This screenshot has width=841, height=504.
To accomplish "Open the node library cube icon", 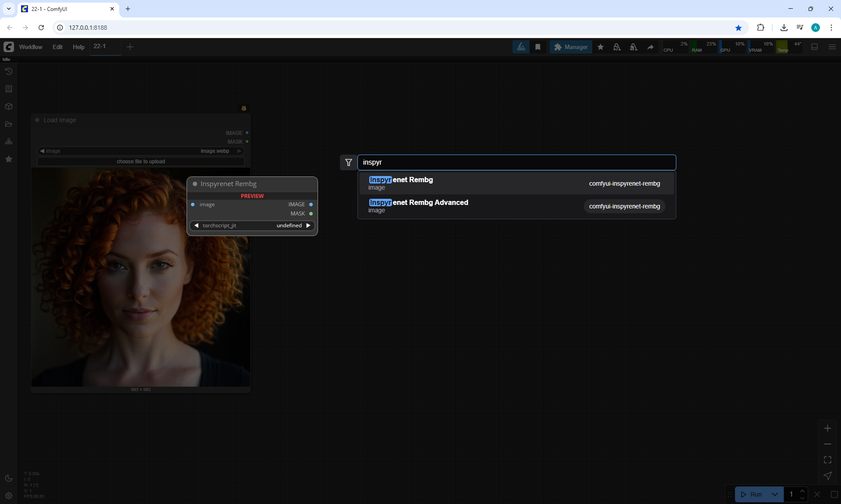I will pyautogui.click(x=9, y=106).
